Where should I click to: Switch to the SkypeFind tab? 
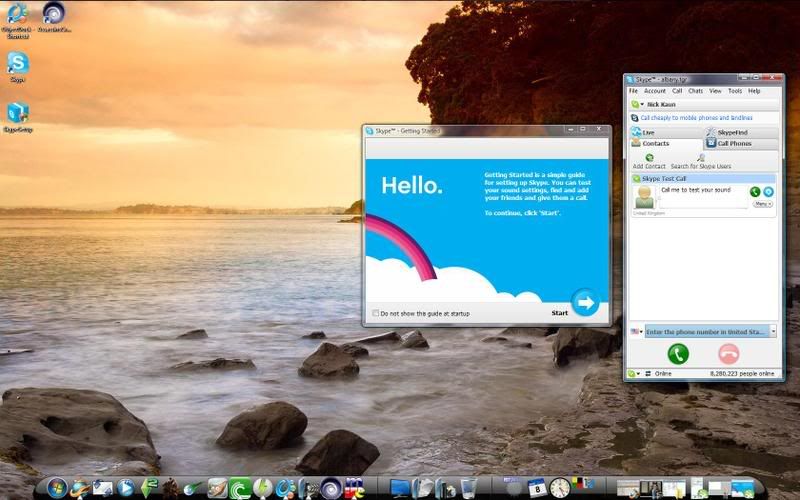[x=742, y=132]
